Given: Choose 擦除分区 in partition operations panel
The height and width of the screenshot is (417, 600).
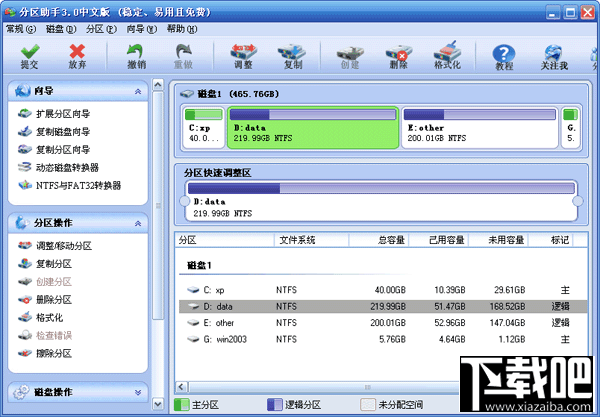Looking at the screenshot, I should [x=45, y=353].
